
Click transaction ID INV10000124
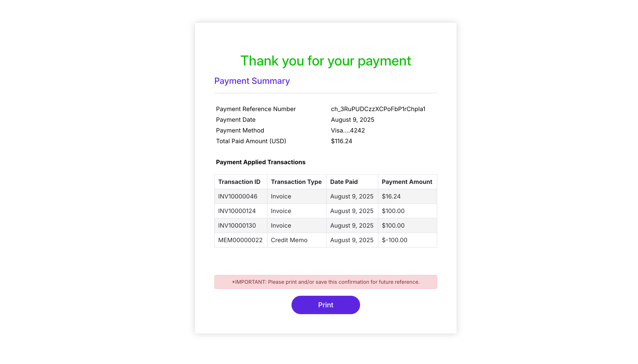click(237, 211)
